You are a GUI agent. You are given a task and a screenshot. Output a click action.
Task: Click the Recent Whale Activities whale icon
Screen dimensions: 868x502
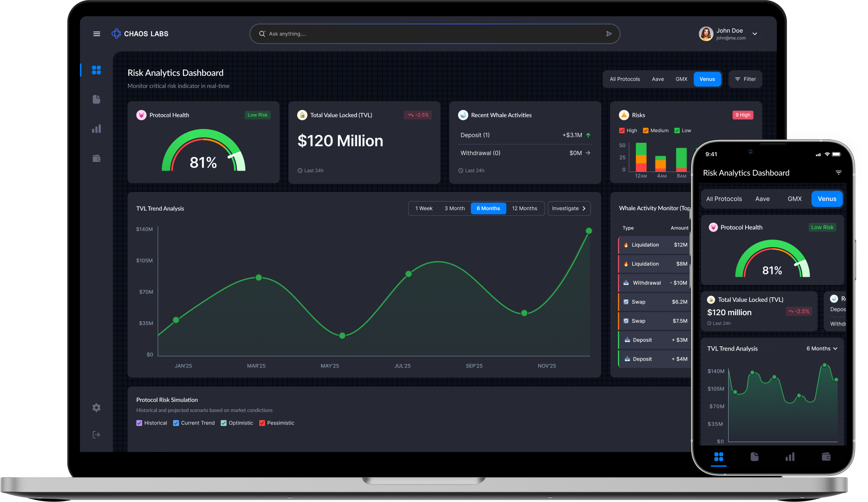point(463,115)
